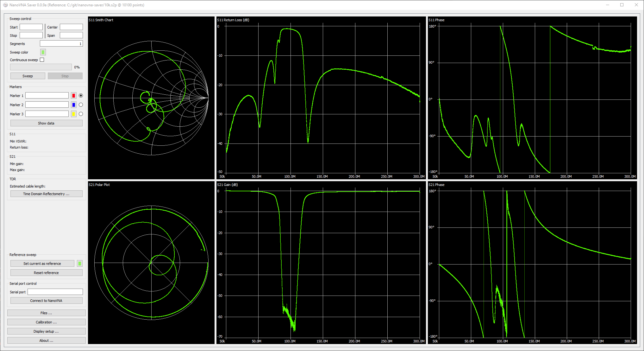Image resolution: width=644 pixels, height=351 pixels.
Task: Click the Serial port input field
Action: coord(55,292)
